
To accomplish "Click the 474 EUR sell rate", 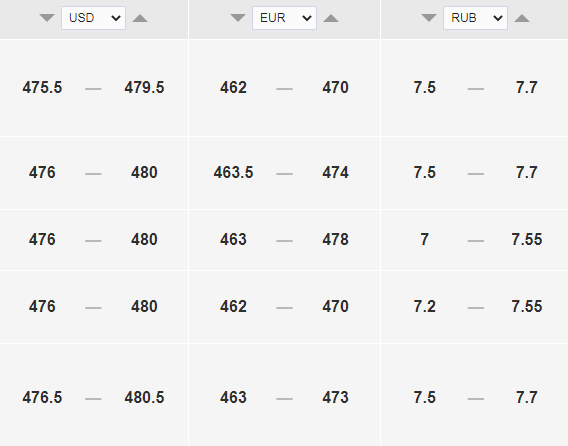I will [x=335, y=172].
